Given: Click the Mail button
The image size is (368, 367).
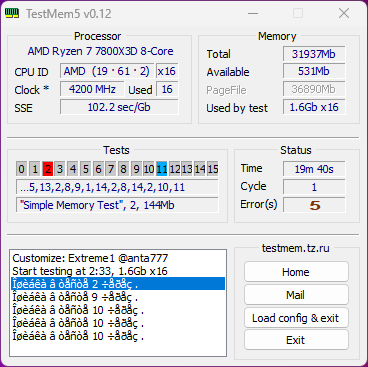Looking at the screenshot, I should [296, 295].
